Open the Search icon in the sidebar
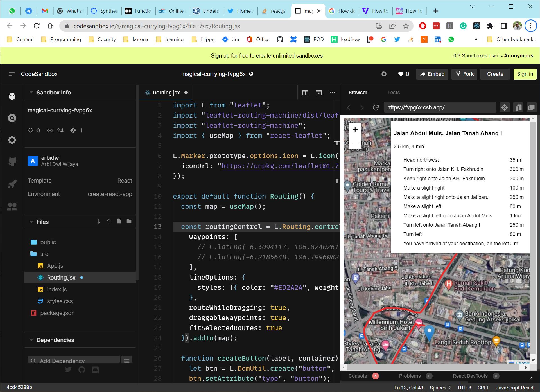 coord(12,118)
